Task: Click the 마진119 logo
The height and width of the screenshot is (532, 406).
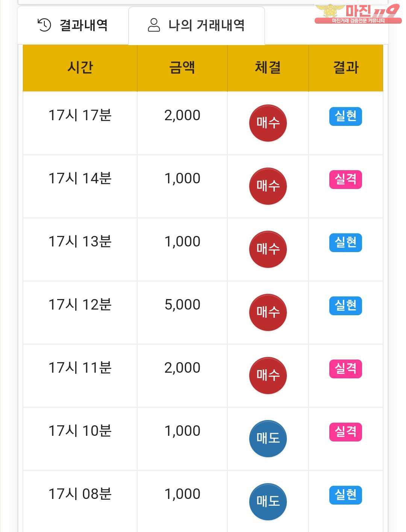Action: tap(358, 14)
